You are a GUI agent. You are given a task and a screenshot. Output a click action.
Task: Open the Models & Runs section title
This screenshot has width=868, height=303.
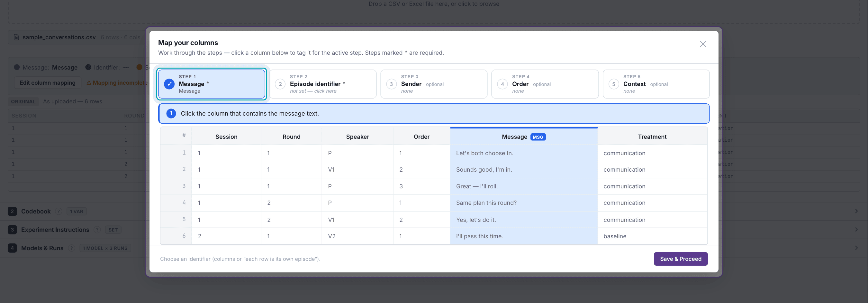pyautogui.click(x=42, y=248)
